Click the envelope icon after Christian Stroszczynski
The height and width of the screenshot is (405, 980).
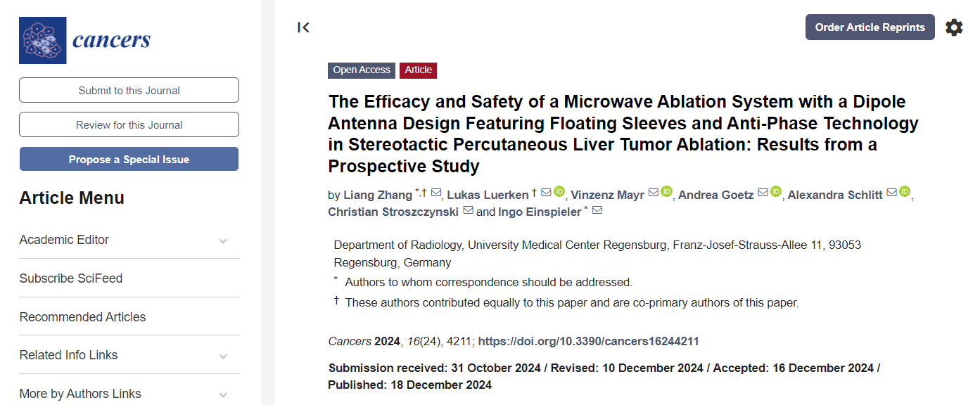coord(468,211)
